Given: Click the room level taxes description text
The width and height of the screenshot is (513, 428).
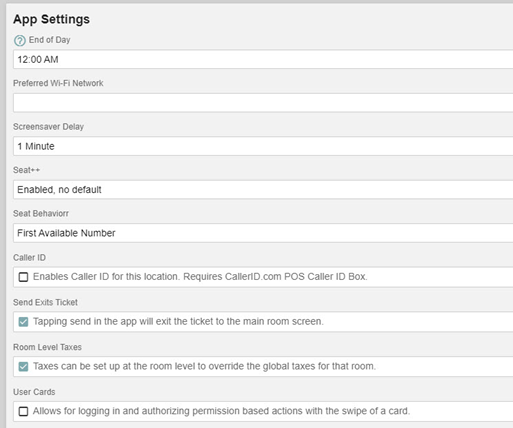Looking at the screenshot, I should click(204, 366).
